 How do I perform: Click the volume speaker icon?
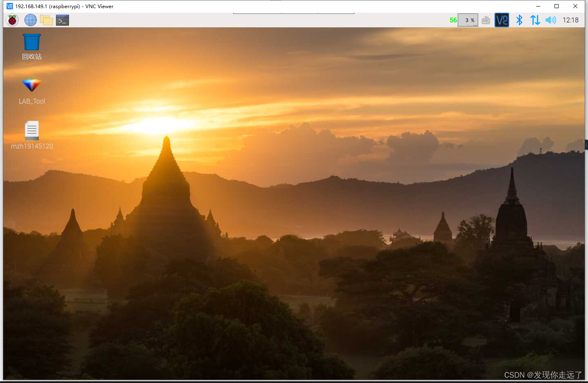[x=550, y=20]
